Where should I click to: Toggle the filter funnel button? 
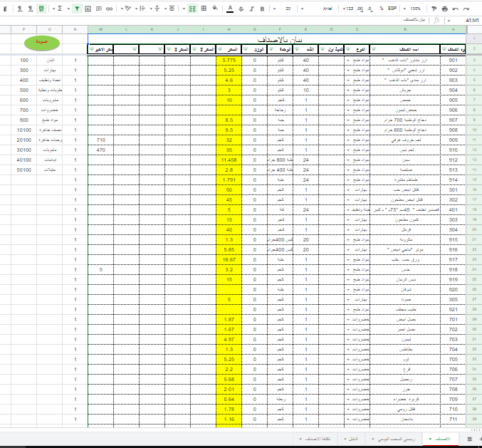[77, 9]
